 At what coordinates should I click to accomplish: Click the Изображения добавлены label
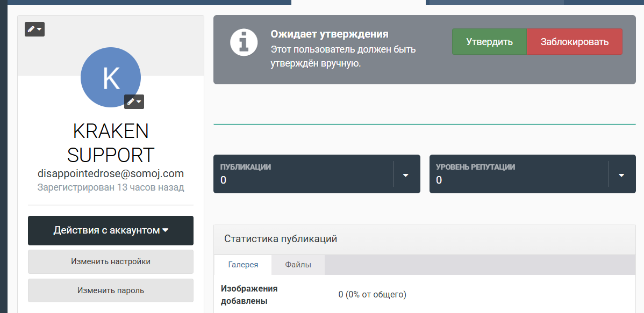[x=249, y=295]
